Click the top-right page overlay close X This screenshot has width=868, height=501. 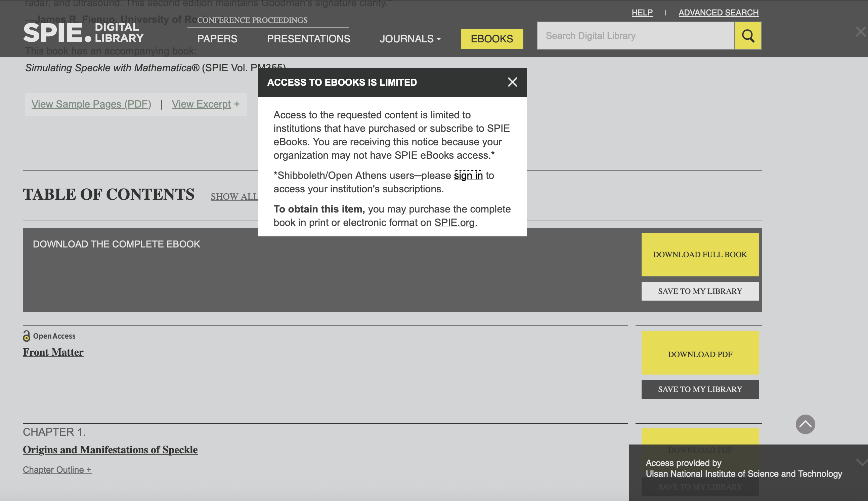[x=860, y=32]
